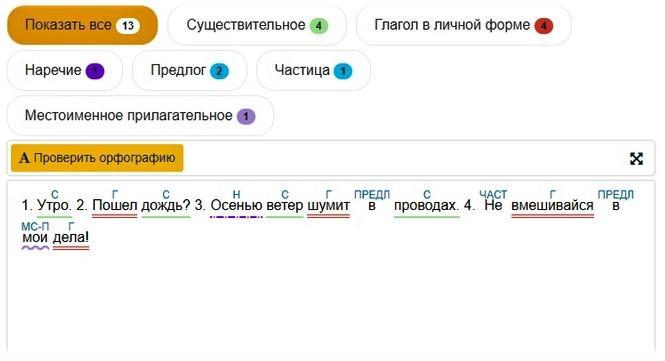The image size is (665, 361).
Task: Filter by 'Наречие' part of speech
Action: tap(65, 70)
